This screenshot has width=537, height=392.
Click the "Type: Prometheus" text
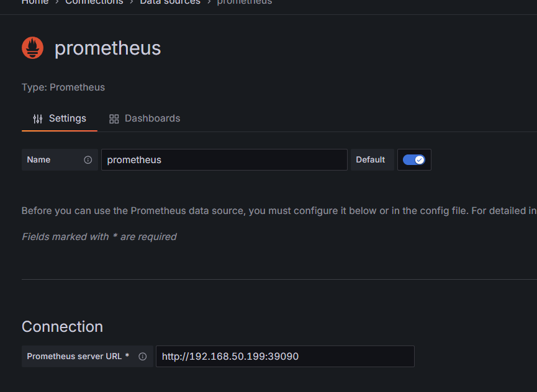(63, 87)
